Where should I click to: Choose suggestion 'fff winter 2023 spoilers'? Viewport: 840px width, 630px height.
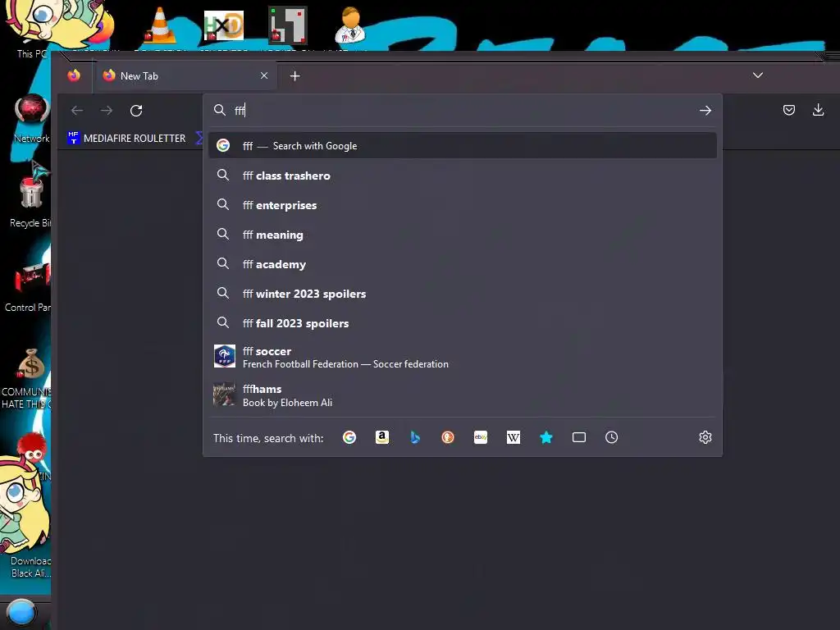click(463, 294)
